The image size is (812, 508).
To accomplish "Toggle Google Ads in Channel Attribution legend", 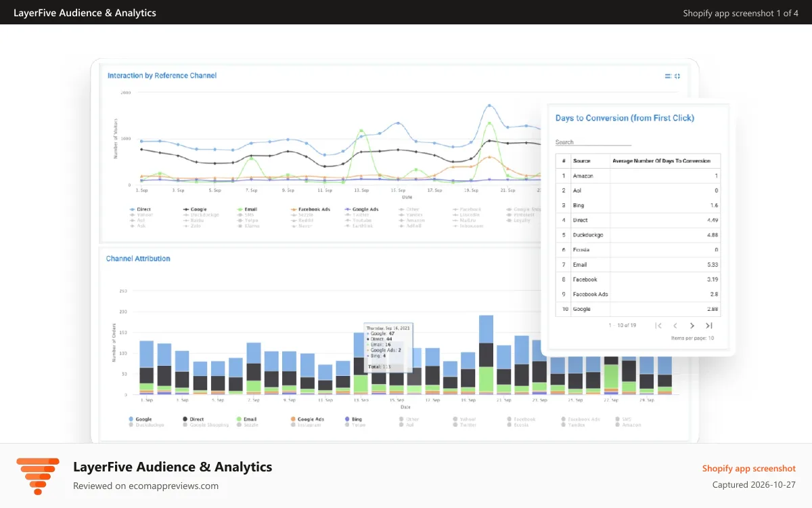I will pos(307,419).
